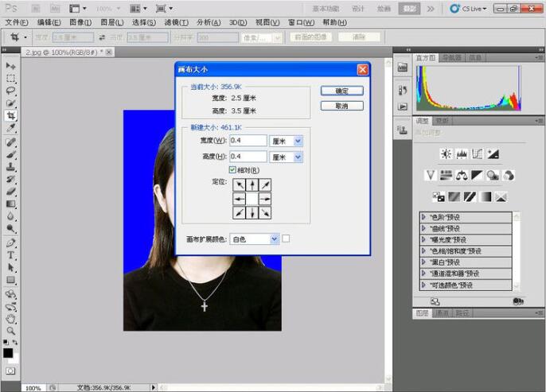
Task: Select the Rectangular Marquee tool
Action: coord(11,79)
